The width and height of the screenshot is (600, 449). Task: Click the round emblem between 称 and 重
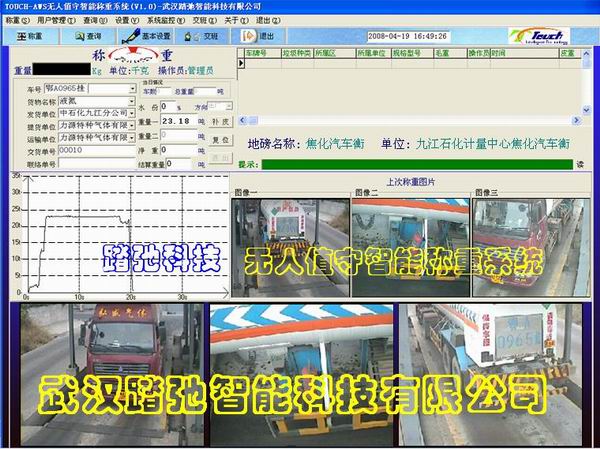123,56
